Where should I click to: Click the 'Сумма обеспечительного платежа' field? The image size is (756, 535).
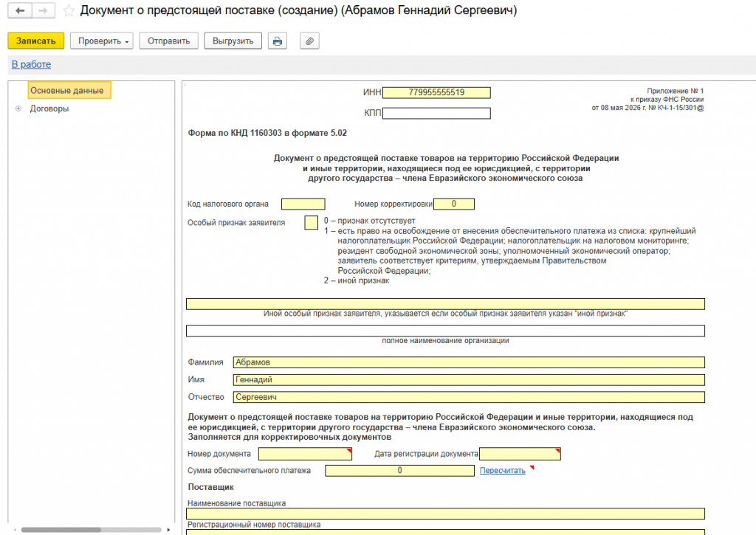[x=399, y=470]
